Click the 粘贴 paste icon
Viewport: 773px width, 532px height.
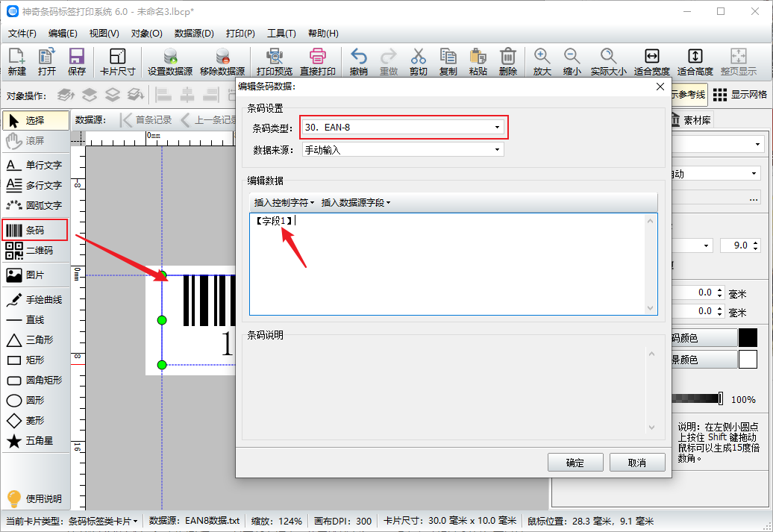coord(478,62)
